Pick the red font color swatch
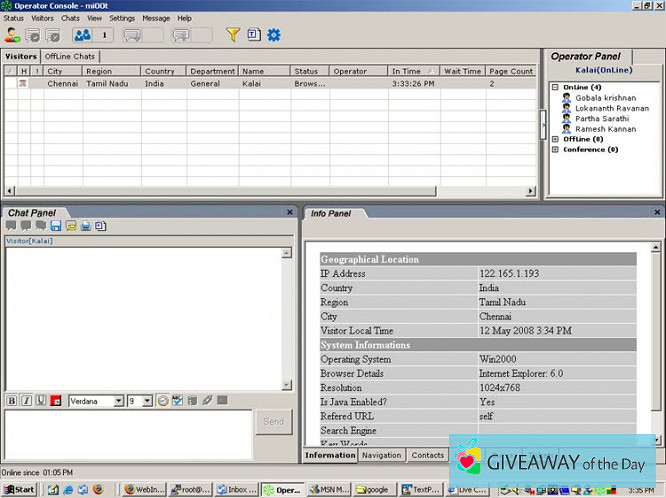Viewport: 666px width, 498px height. click(56, 401)
